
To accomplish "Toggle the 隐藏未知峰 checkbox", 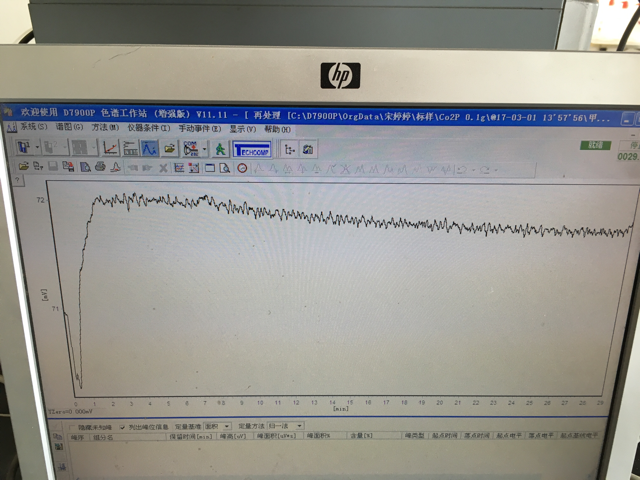I will pos(72,427).
